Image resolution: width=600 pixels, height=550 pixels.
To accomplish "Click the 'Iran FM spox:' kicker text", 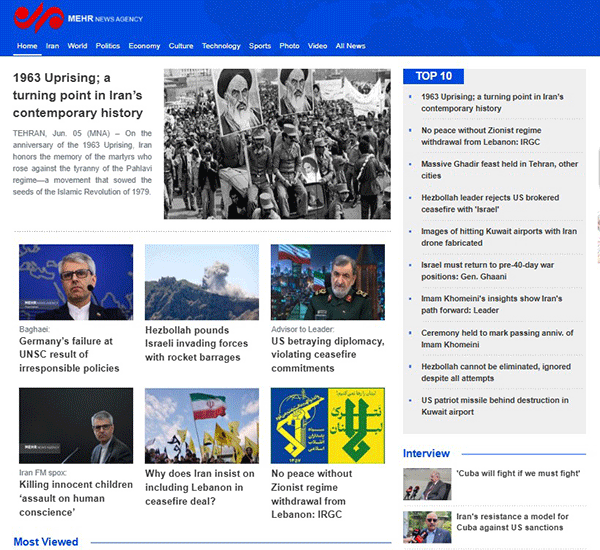I will coord(43,473).
